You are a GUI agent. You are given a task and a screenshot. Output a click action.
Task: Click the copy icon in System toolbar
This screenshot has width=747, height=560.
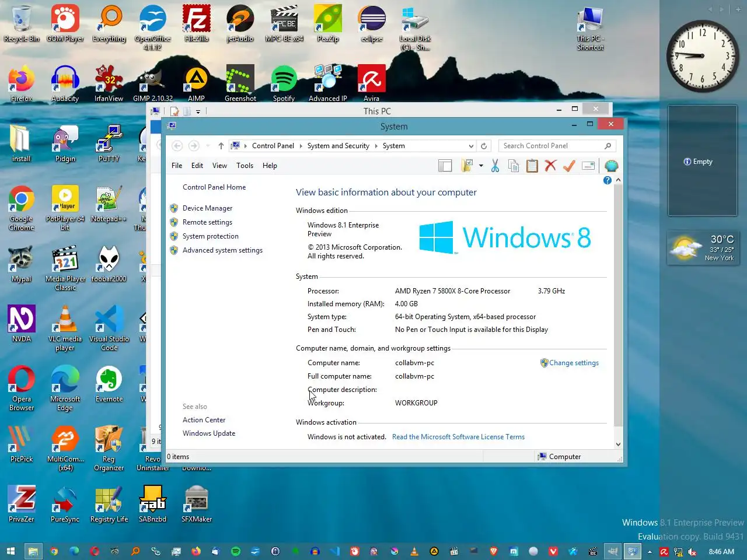click(514, 166)
